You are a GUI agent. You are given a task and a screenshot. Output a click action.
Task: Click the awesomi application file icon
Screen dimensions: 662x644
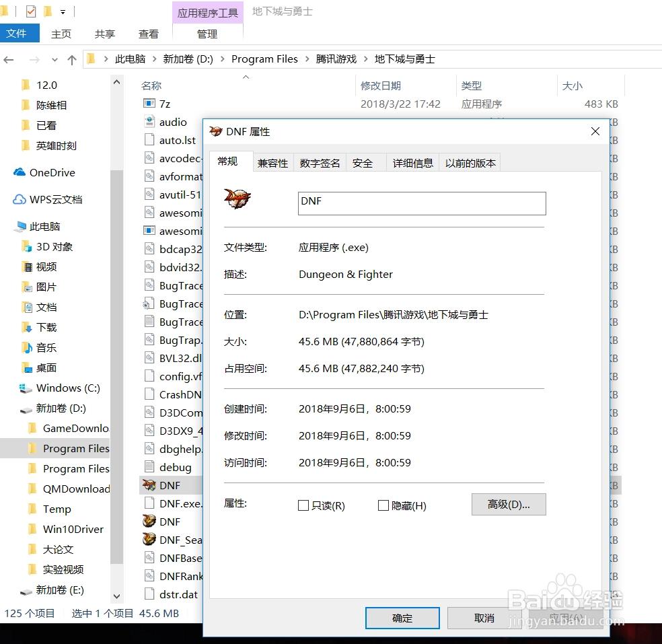click(149, 231)
